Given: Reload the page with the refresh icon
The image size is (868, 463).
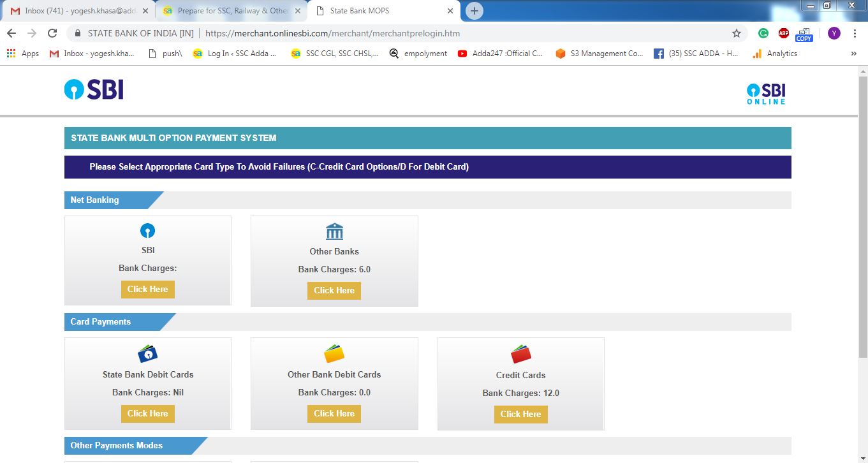Looking at the screenshot, I should click(52, 33).
